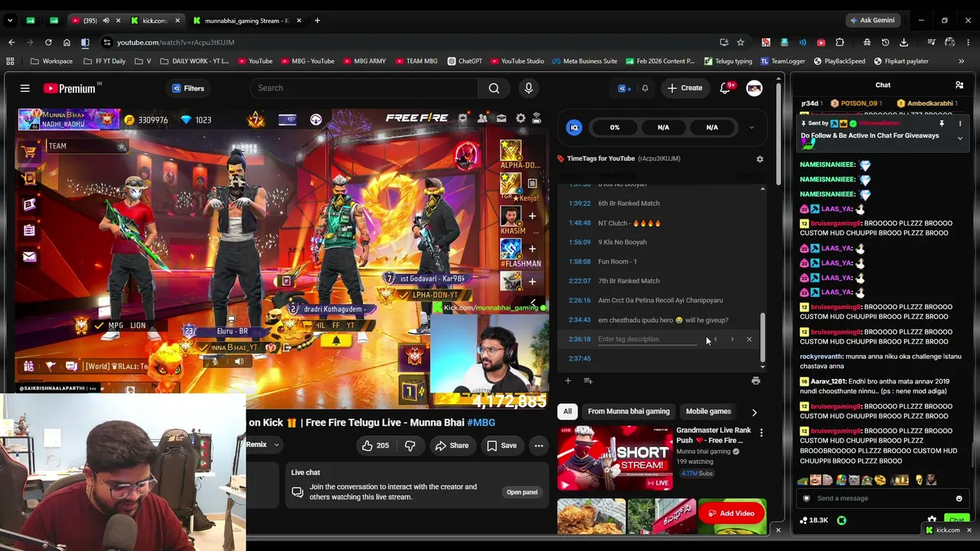
Task: Expand the Remix options dropdown
Action: point(276,445)
